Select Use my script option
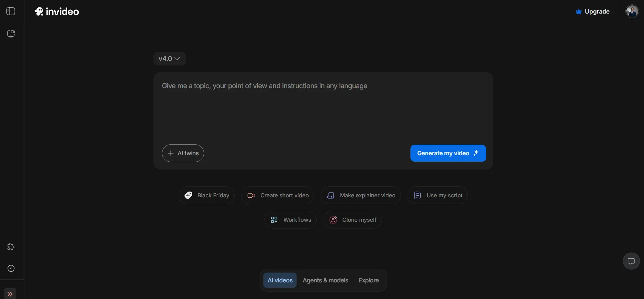Screen dimensions: 644x299 click(x=438, y=195)
